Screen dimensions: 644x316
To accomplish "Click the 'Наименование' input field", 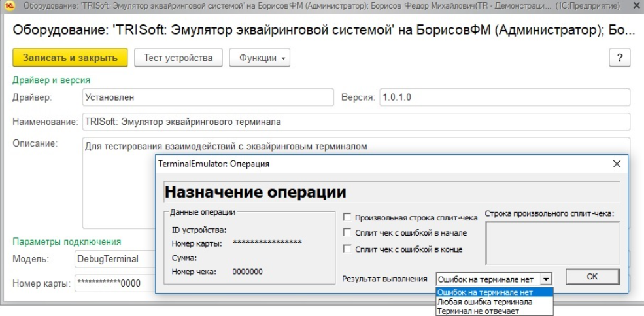I will [x=356, y=122].
